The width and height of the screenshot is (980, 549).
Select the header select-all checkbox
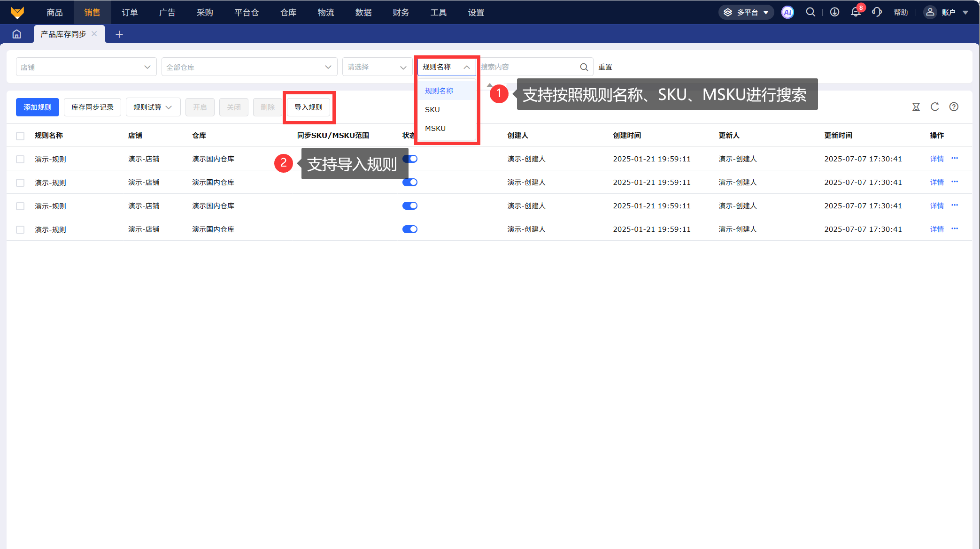20,136
